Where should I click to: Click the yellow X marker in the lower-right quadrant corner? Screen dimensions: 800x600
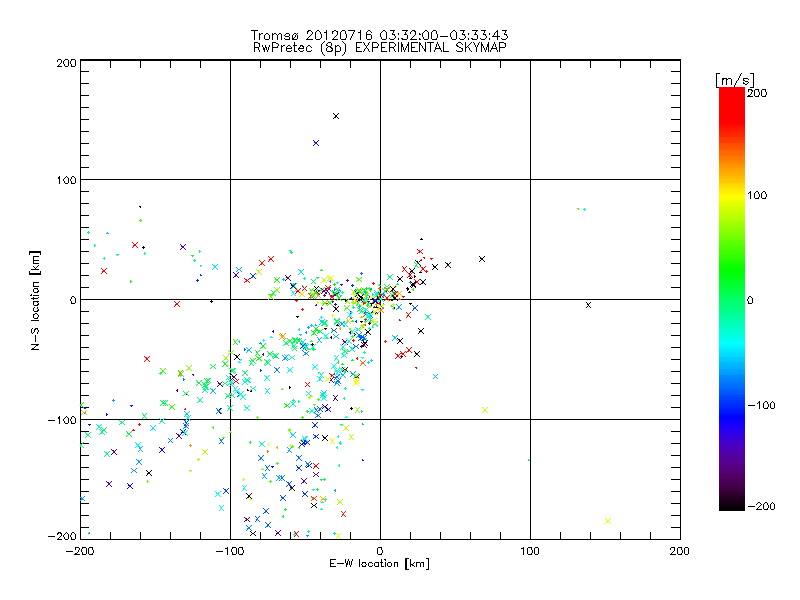(608, 521)
